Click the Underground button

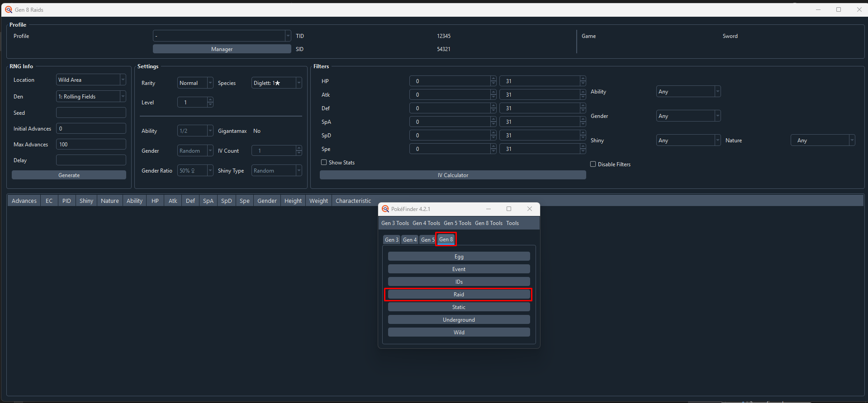[x=459, y=319]
